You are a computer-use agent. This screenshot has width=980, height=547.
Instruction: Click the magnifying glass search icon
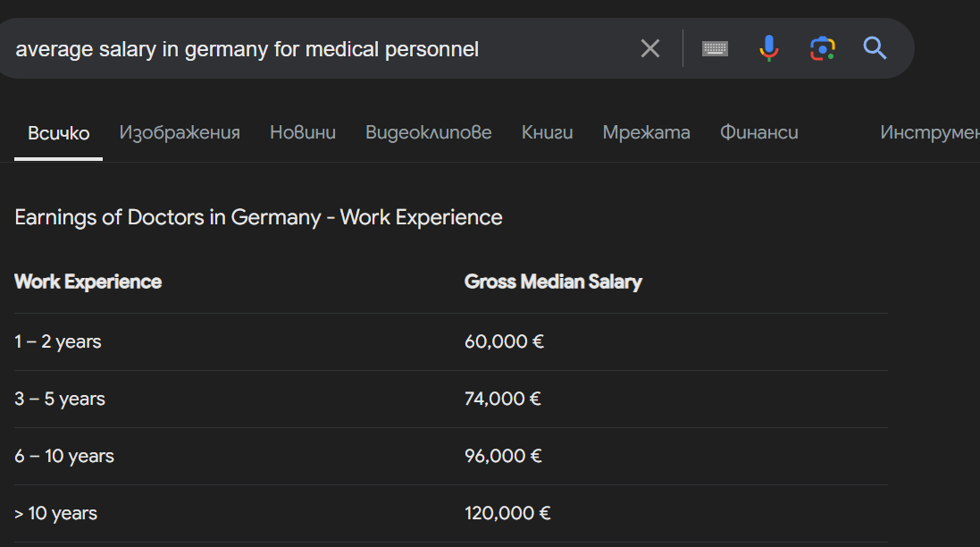pyautogui.click(x=875, y=48)
